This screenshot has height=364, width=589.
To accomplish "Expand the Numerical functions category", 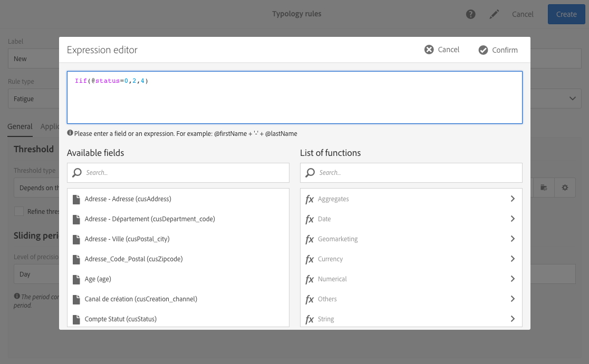I will point(512,279).
